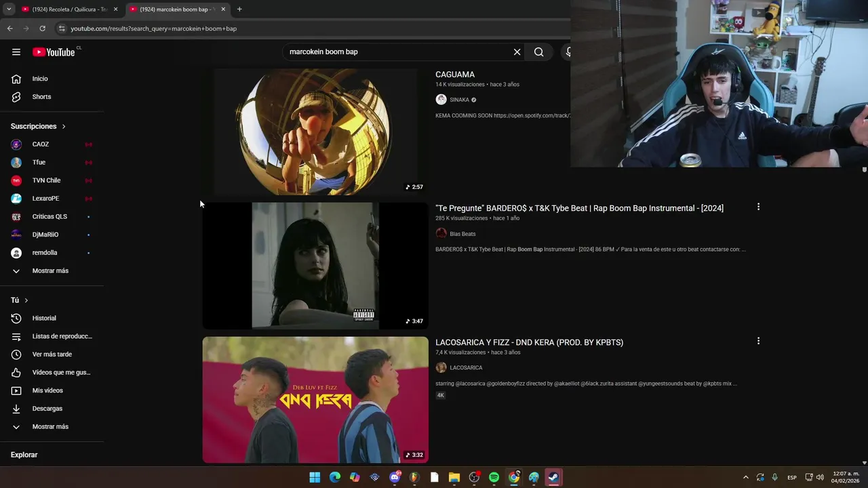Open Suscripciones section chevron
Image resolution: width=868 pixels, height=488 pixels.
(64, 127)
